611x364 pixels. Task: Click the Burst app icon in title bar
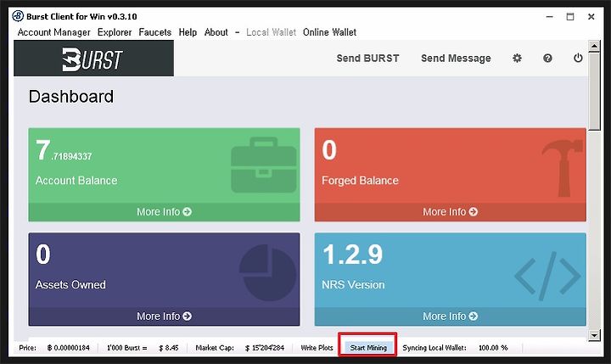point(18,16)
